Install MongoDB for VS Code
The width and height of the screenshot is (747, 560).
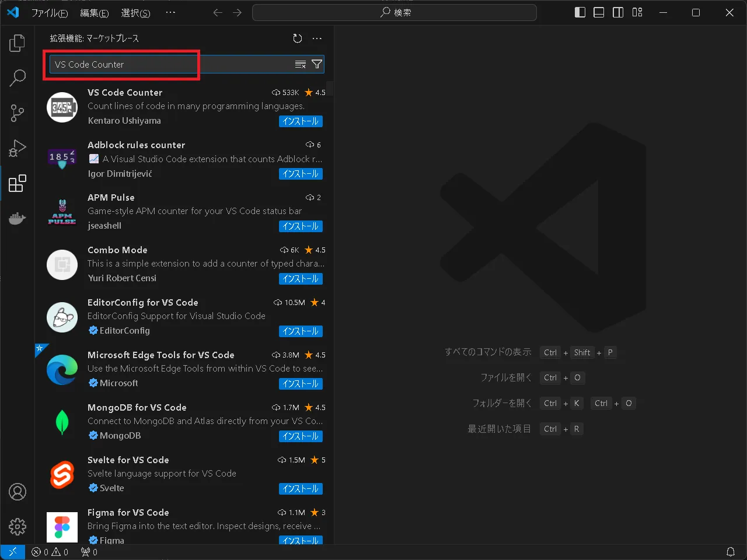point(301,436)
